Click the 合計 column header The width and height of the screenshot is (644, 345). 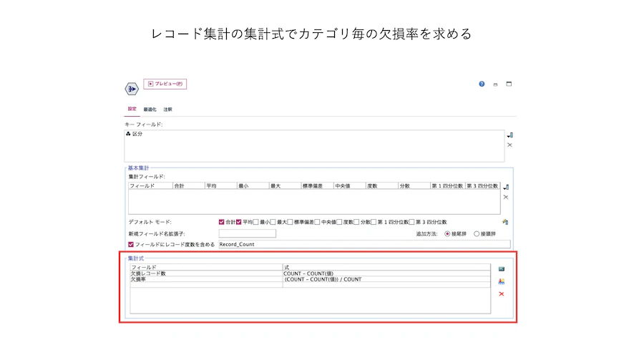188,186
